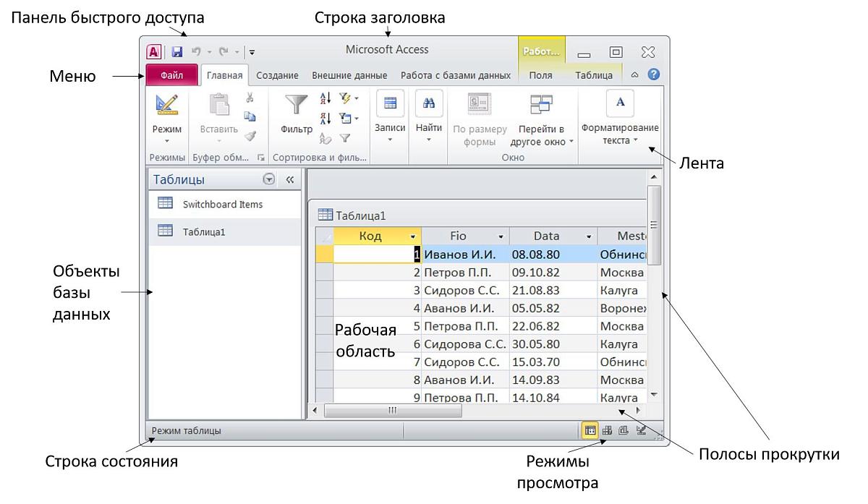
Task: Switch to the Главная tab
Action: [224, 75]
